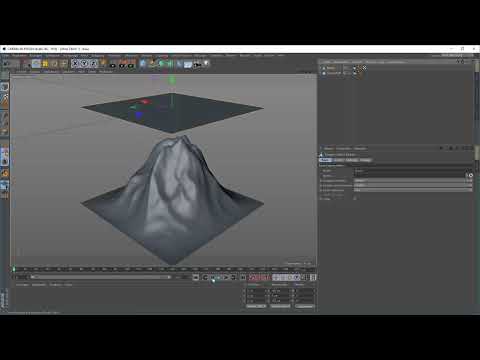The width and height of the screenshot is (480, 360).
Task: Select the Rotate tool in top toolbar
Action: 63,64
